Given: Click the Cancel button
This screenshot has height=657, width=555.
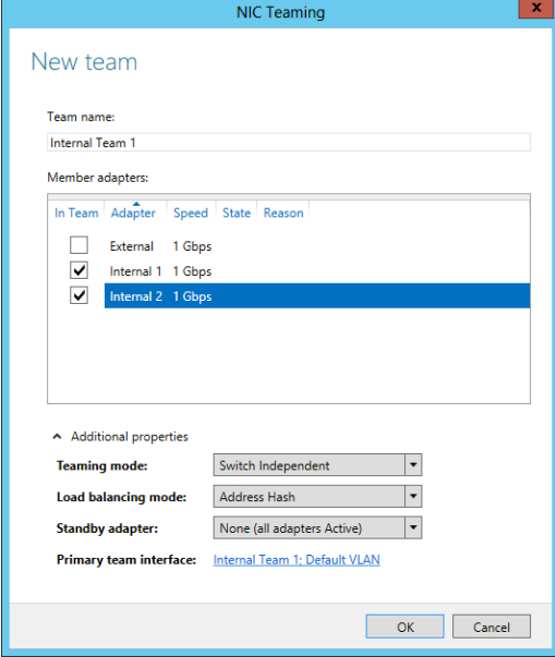Looking at the screenshot, I should tap(491, 626).
